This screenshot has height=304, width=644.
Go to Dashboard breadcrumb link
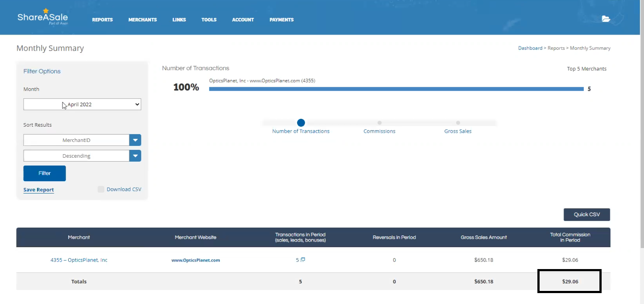[530, 48]
